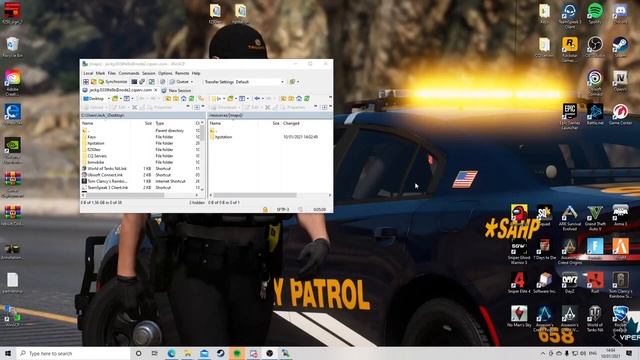The width and height of the screenshot is (640, 360).
Task: Click the local Name column header
Action: pos(106,123)
